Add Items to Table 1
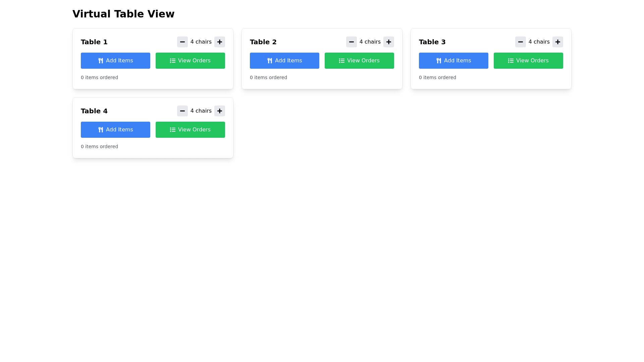Screen dimensions: 644x362 (x=115, y=61)
